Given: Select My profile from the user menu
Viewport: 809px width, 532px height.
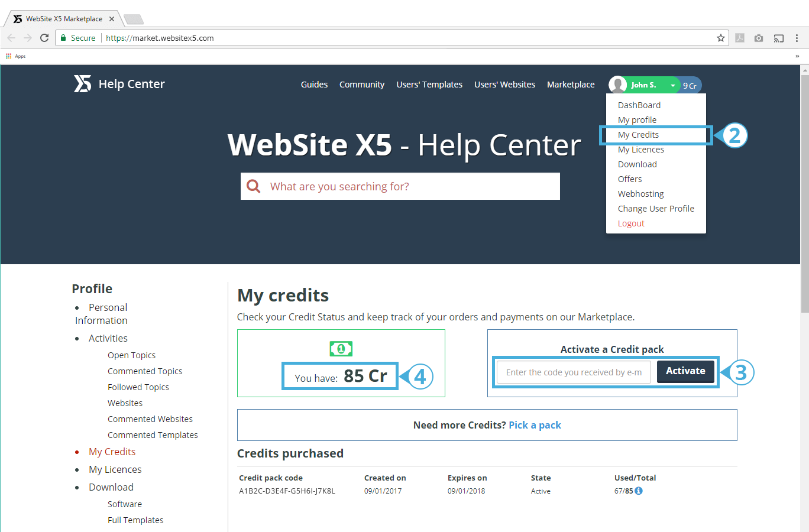Looking at the screenshot, I should [x=637, y=120].
